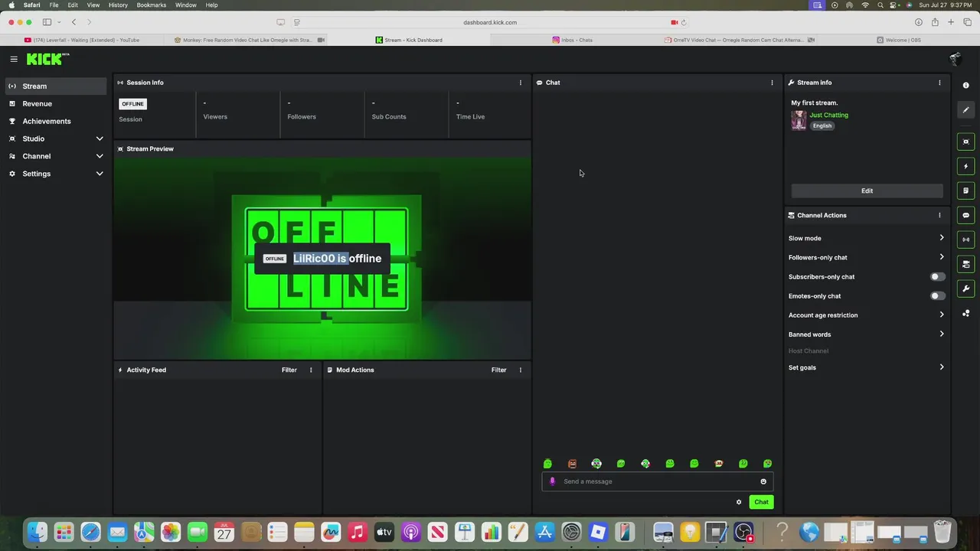The height and width of the screenshot is (551, 980).
Task: Reload the page using the address bar icon
Action: (x=684, y=22)
